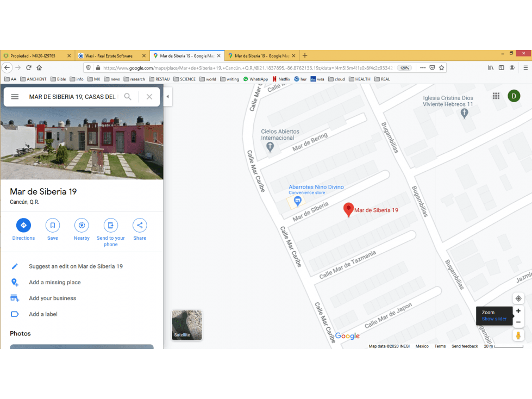Click Abarrotes Nino Divino store marker
This screenshot has width=532, height=399.
298,201
